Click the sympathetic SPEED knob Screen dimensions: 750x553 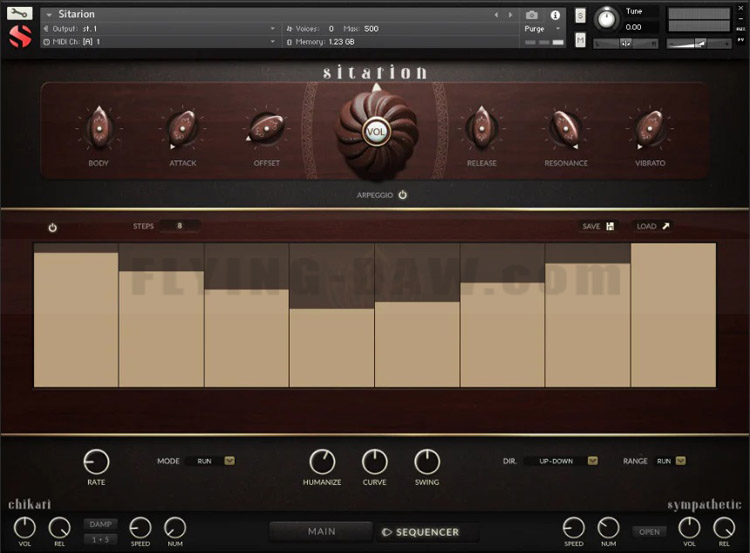click(574, 528)
